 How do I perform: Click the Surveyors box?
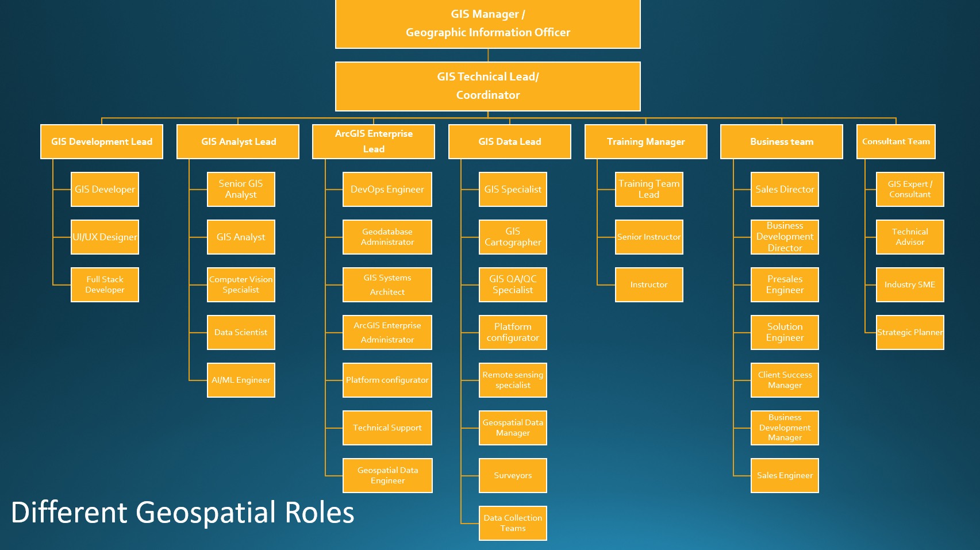(513, 475)
